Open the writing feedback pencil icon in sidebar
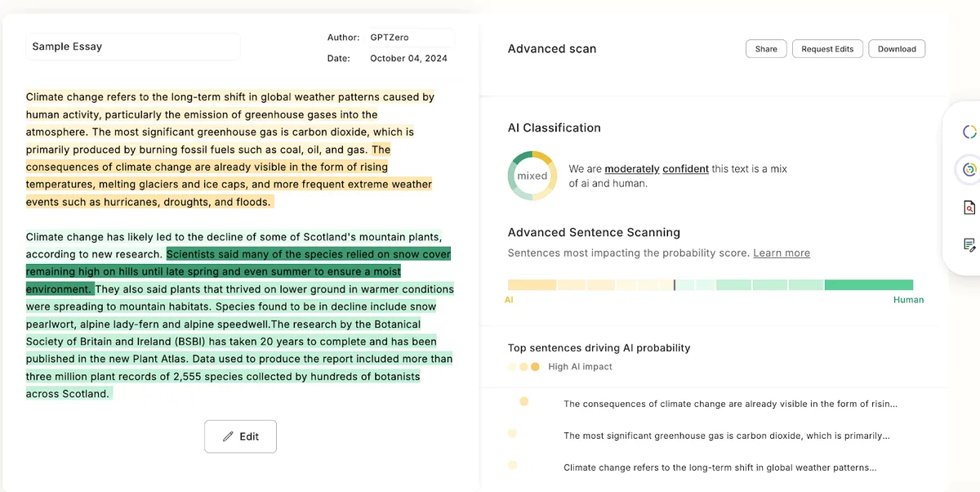The width and height of the screenshot is (980, 492). 969,244
